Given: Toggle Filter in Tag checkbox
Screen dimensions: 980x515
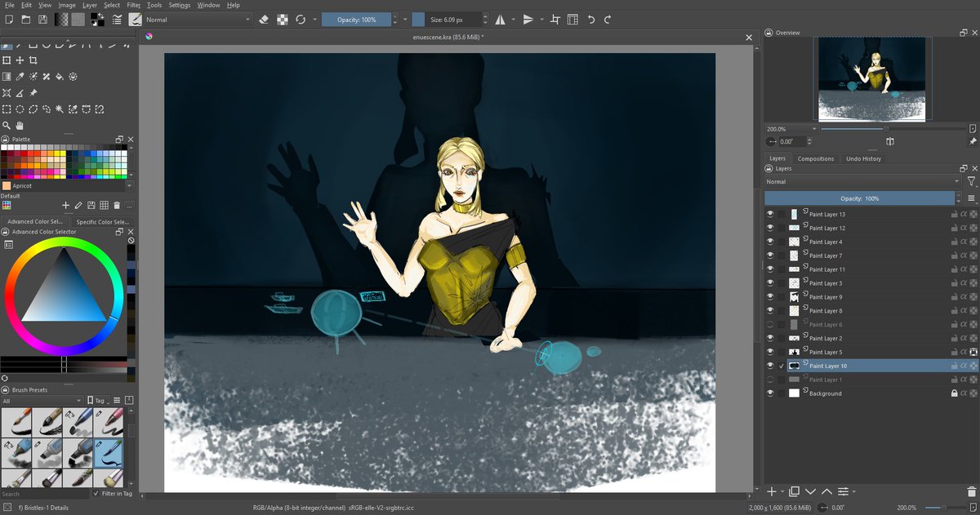Looking at the screenshot, I should [96, 494].
